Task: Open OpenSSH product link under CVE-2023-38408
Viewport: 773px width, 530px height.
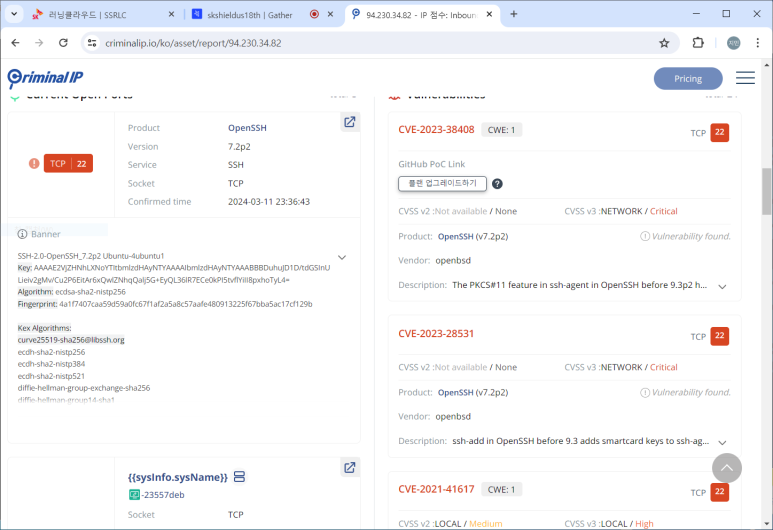Action: (455, 237)
